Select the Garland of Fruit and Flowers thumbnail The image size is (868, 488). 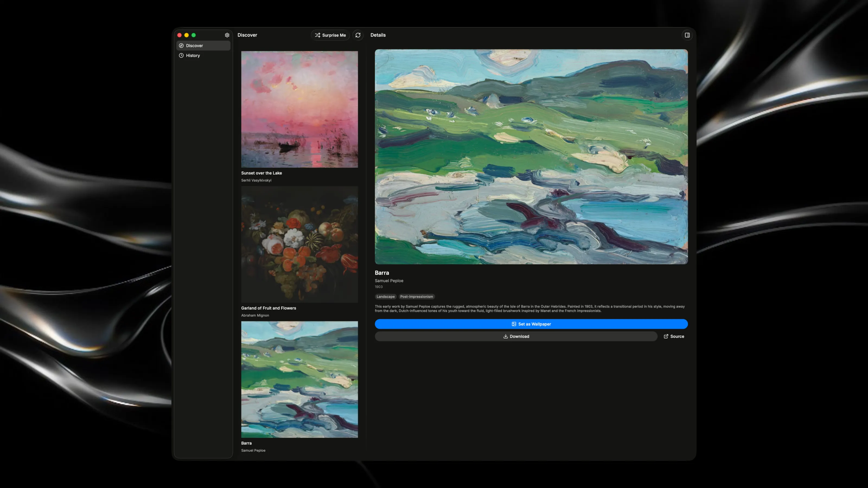tap(299, 245)
